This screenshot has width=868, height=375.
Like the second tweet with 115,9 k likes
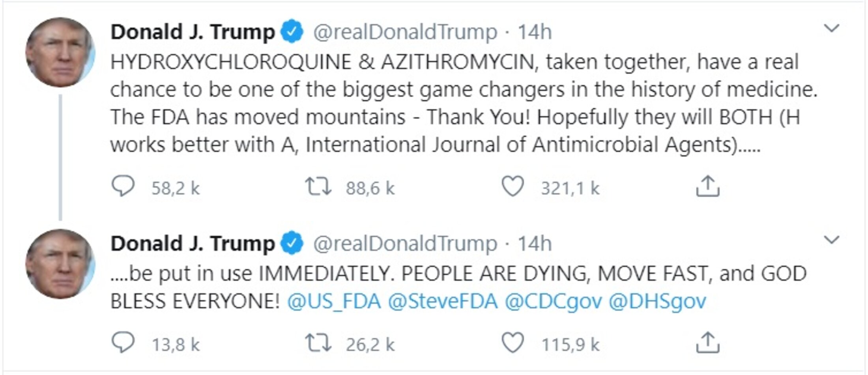click(x=513, y=343)
